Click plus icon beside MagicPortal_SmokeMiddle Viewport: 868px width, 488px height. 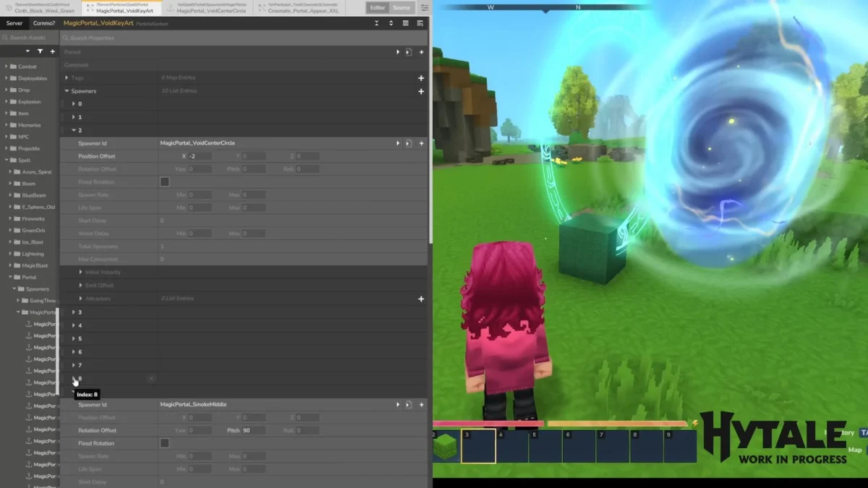pyautogui.click(x=421, y=405)
